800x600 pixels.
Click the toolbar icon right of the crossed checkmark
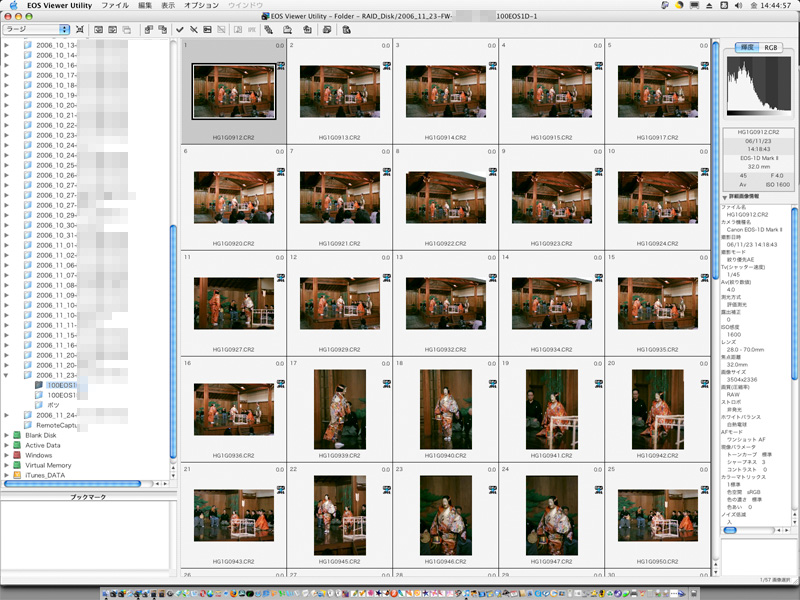click(208, 30)
